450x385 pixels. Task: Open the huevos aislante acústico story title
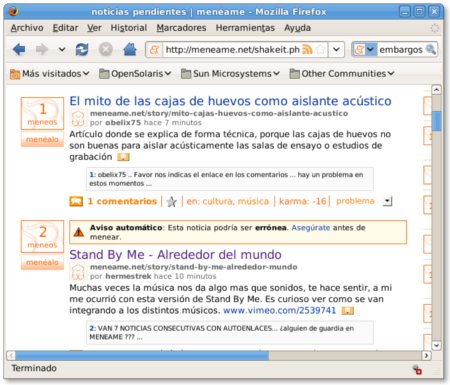[x=230, y=101]
